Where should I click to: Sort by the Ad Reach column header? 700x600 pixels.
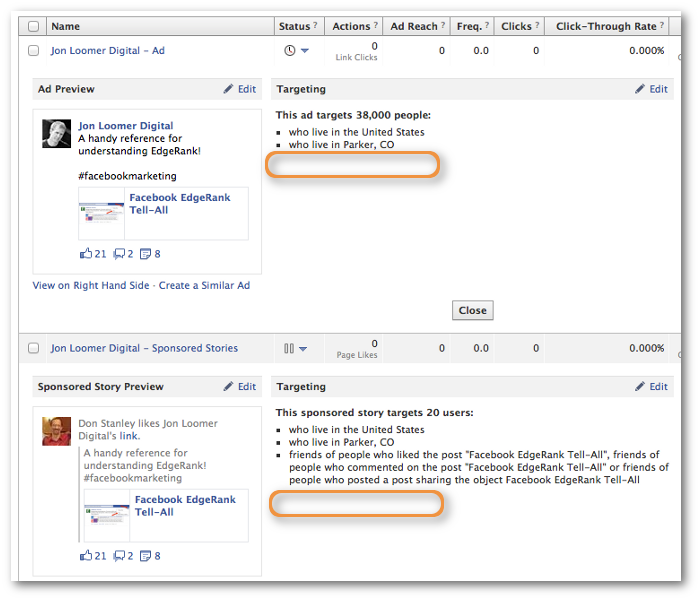414,26
